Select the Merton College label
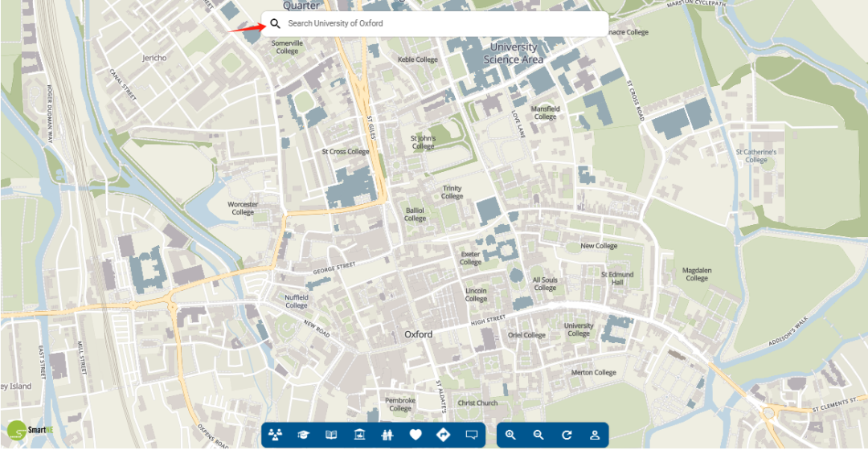Viewport: 868px width, 450px height. point(593,373)
